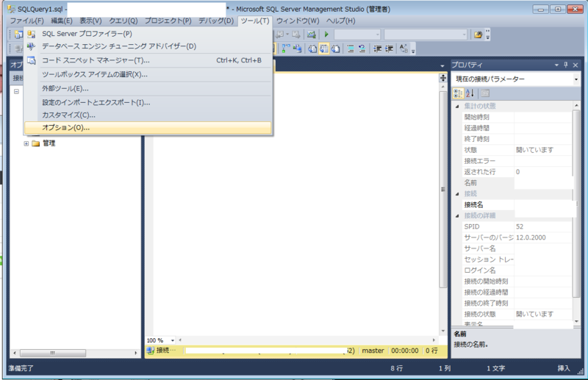Open 外部ツール menu entry
Screen dimensions: 588x380
148,89
